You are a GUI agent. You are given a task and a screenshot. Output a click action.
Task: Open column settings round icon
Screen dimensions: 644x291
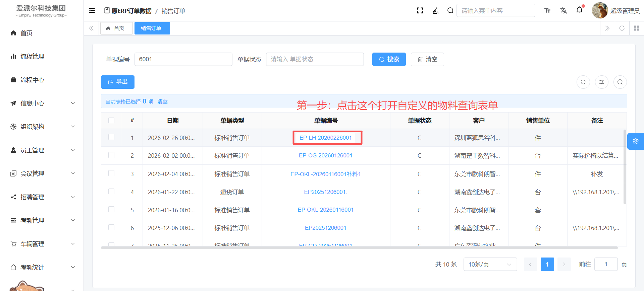(601, 82)
